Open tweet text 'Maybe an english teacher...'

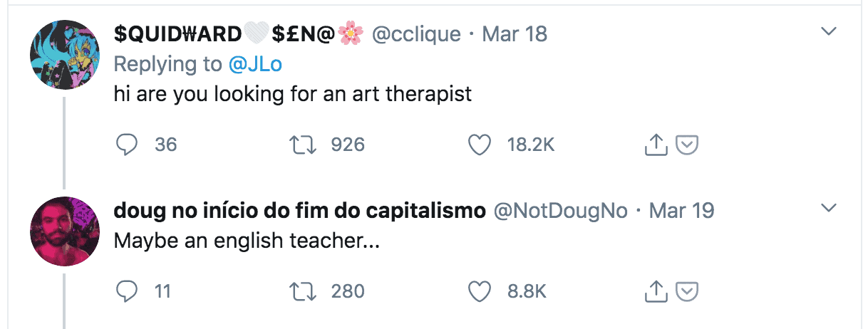click(247, 241)
